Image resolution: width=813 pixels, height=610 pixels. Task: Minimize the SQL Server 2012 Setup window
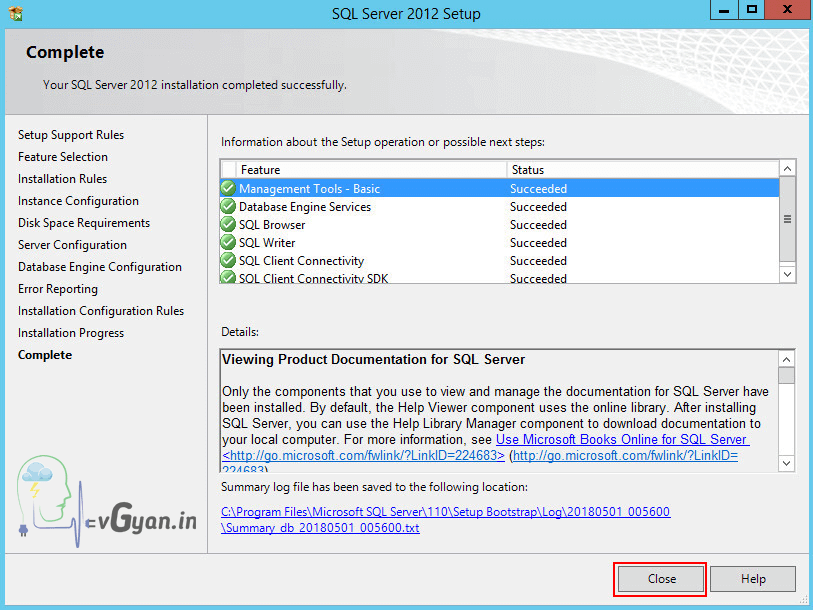coord(724,10)
